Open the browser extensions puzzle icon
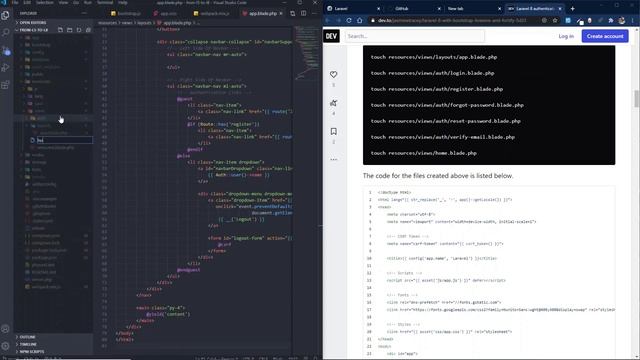This screenshot has height=360, width=640. (x=611, y=20)
